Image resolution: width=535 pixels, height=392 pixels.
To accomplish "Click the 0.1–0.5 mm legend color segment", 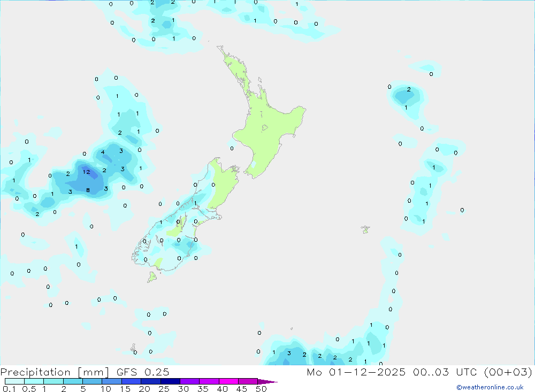I will pyautogui.click(x=14, y=381).
